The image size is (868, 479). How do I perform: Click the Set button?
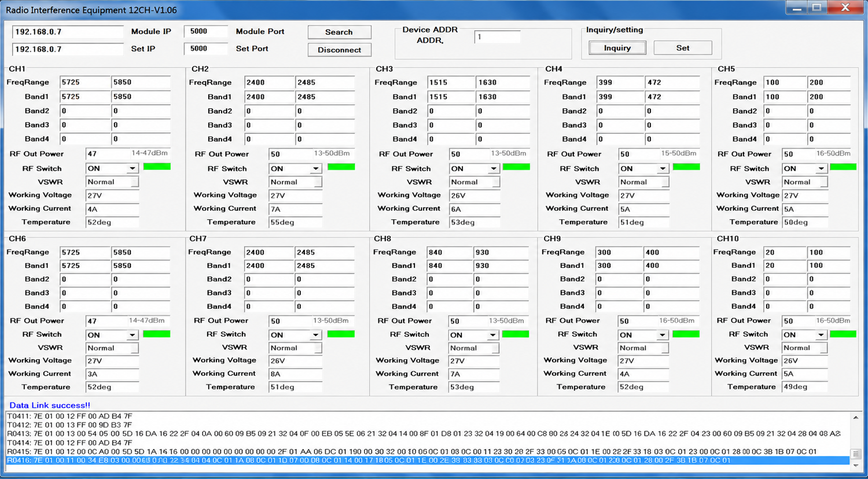click(683, 48)
